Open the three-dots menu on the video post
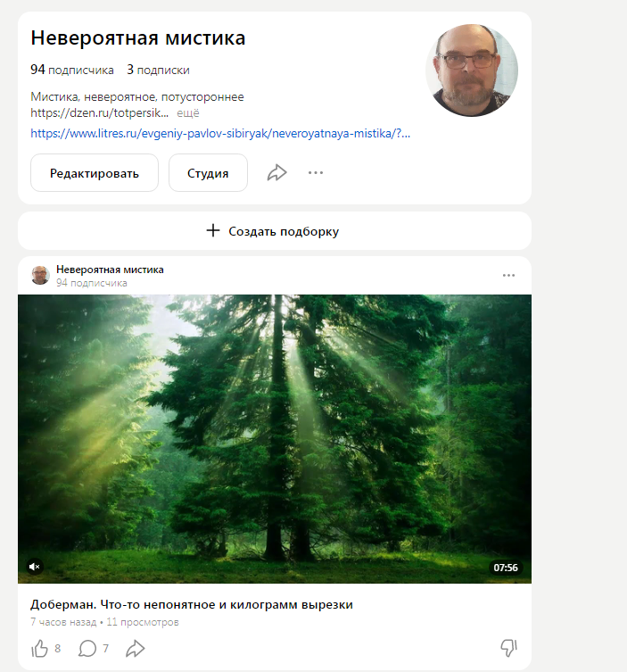Image resolution: width=627 pixels, height=672 pixels. (508, 275)
